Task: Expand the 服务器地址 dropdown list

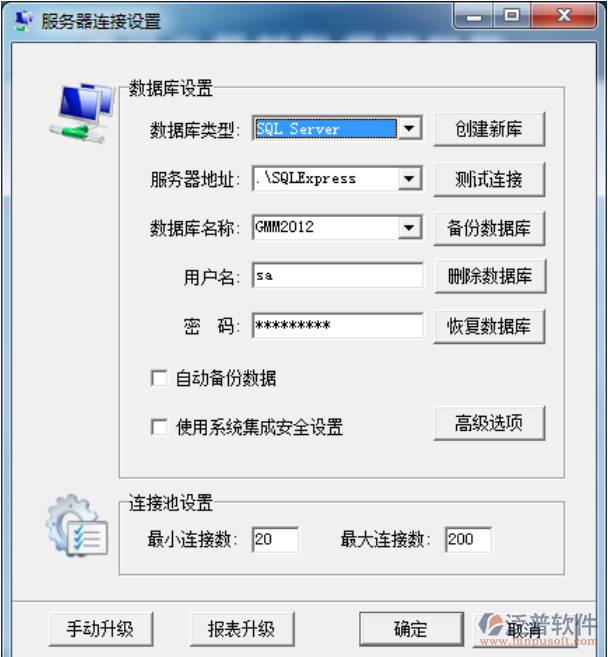Action: point(409,179)
